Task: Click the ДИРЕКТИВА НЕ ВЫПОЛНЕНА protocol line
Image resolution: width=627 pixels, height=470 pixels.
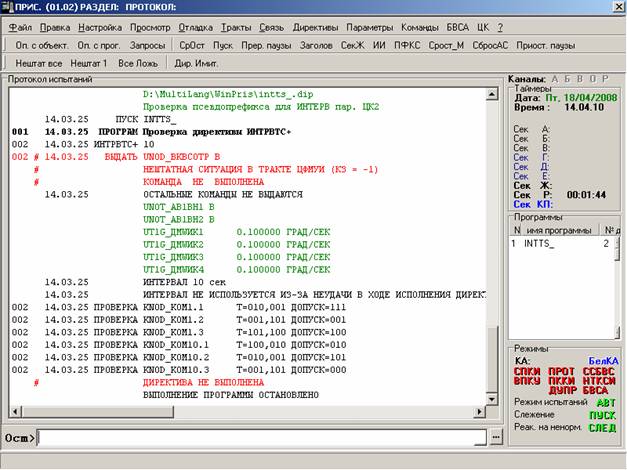Action: [203, 383]
